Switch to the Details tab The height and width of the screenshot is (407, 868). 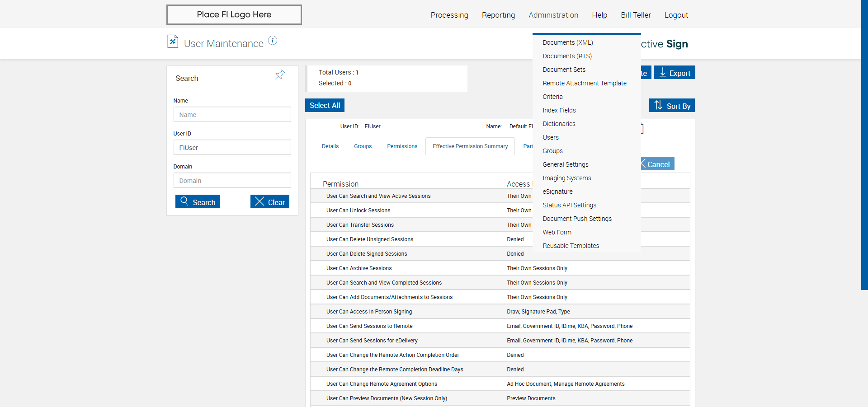click(x=330, y=146)
